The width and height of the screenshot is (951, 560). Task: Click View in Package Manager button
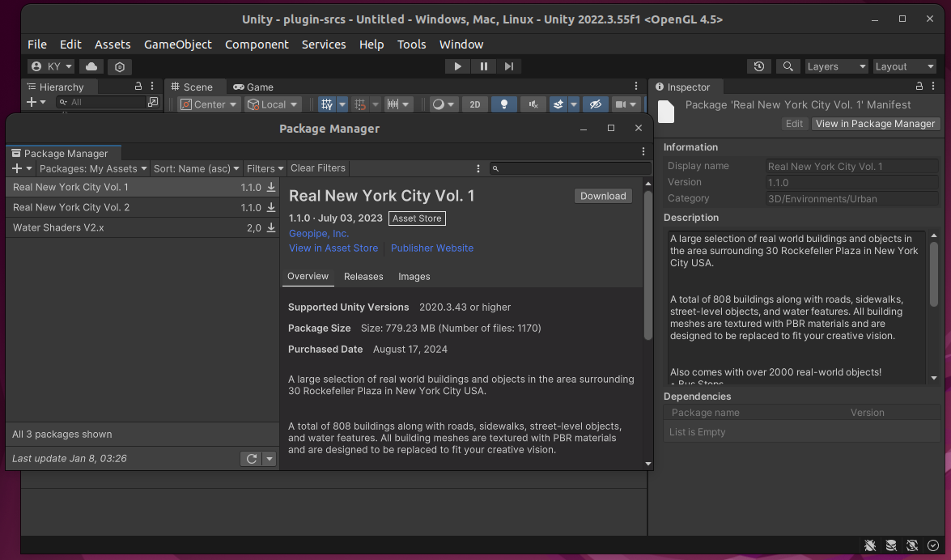pos(875,124)
